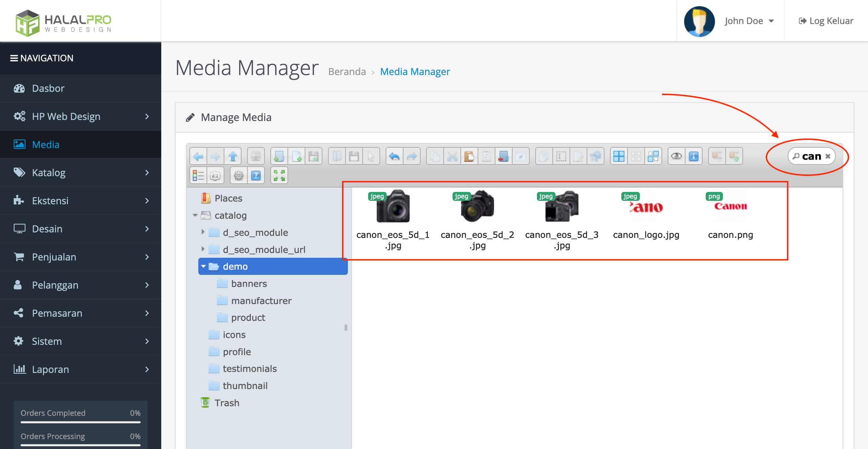Create a new folder with toolbar icon
Viewport: 868px width, 449px height.
coord(279,157)
